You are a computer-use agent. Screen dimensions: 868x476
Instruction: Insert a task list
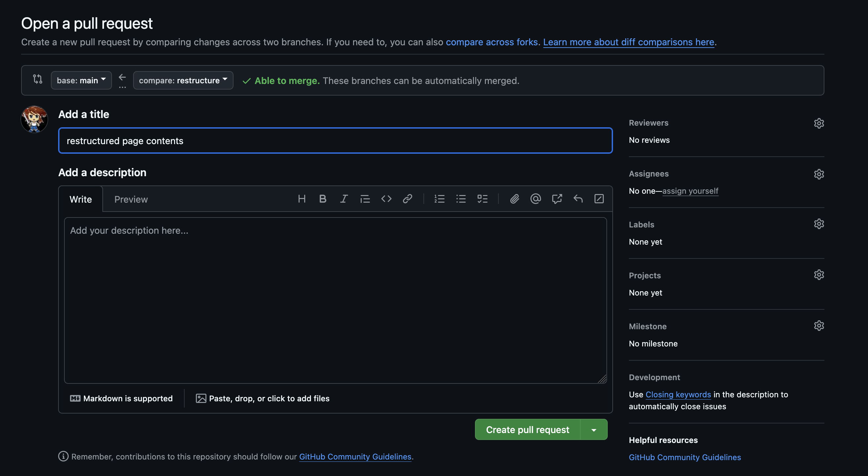[x=482, y=199]
